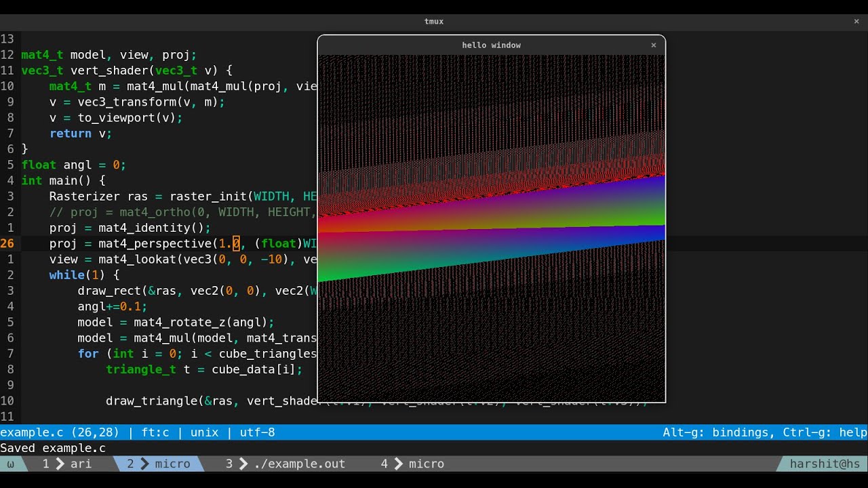Image resolution: width=868 pixels, height=488 pixels.
Task: Close the hello window
Action: [x=654, y=45]
